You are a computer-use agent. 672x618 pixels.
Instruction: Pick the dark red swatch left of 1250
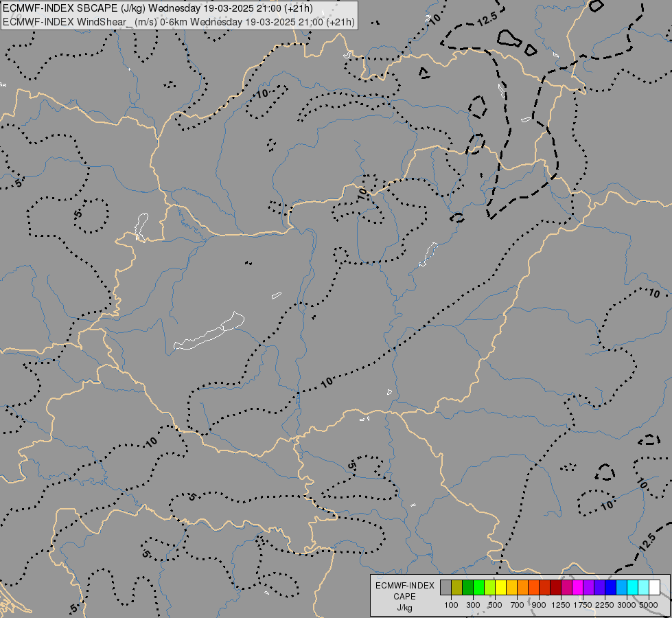point(556,587)
